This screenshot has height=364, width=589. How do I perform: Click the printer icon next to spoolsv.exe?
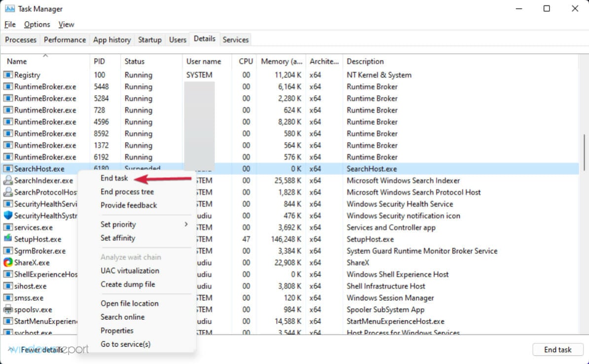click(7, 309)
